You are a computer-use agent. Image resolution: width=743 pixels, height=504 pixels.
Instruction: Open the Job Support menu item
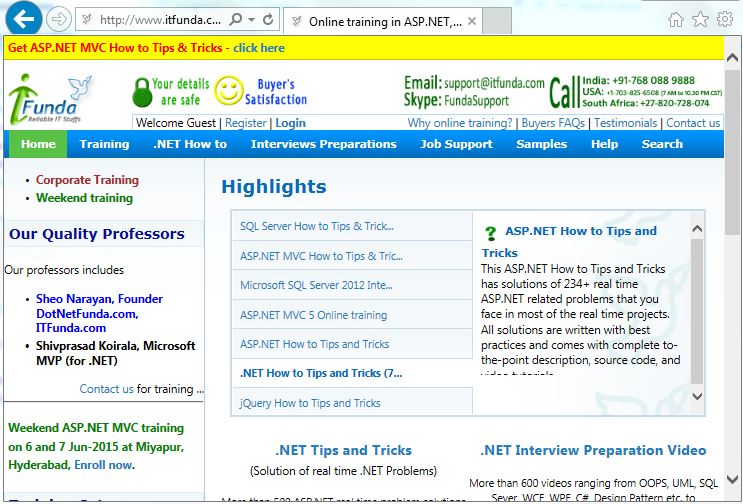pos(456,144)
